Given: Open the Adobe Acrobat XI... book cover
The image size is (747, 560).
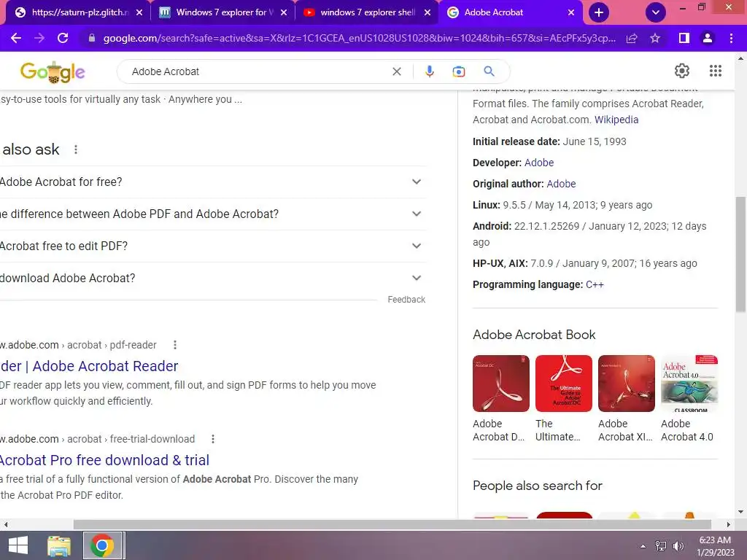Looking at the screenshot, I should [x=627, y=384].
